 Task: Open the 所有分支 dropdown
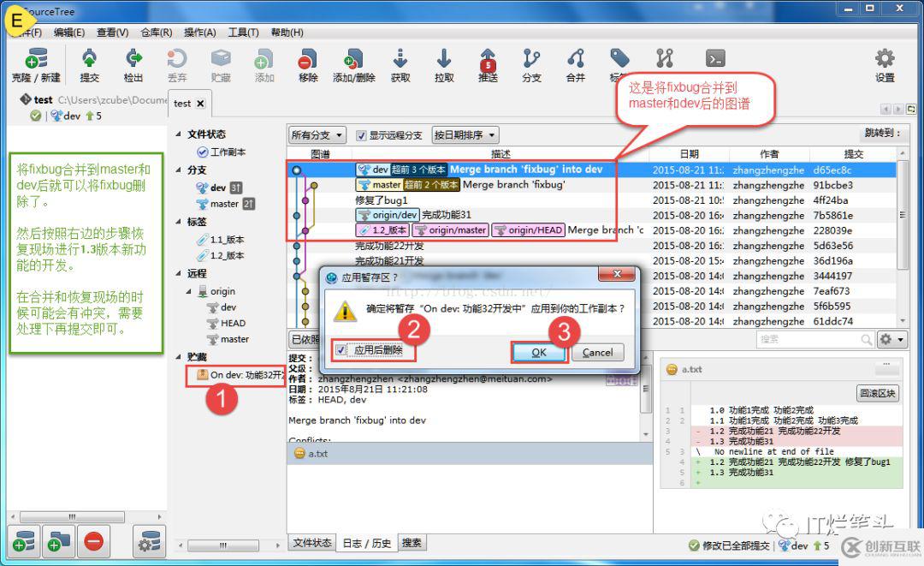click(x=317, y=135)
